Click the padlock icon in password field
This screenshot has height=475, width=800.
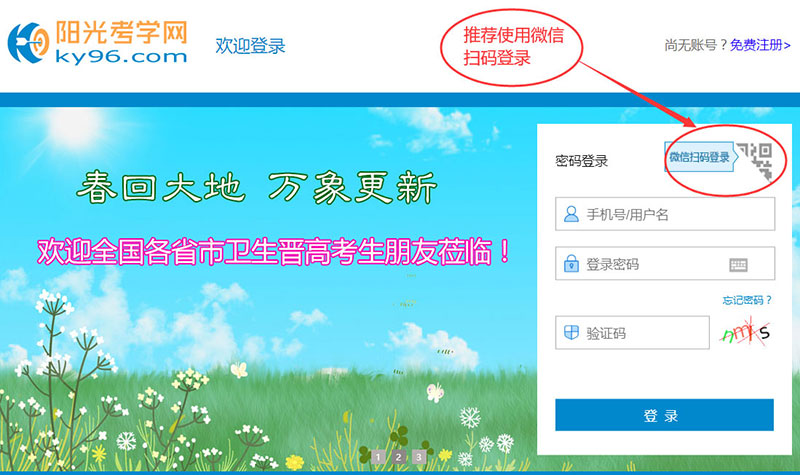point(571,264)
